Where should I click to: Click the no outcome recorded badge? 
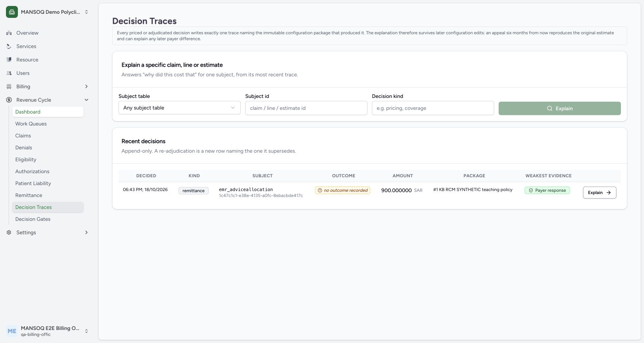pos(342,190)
